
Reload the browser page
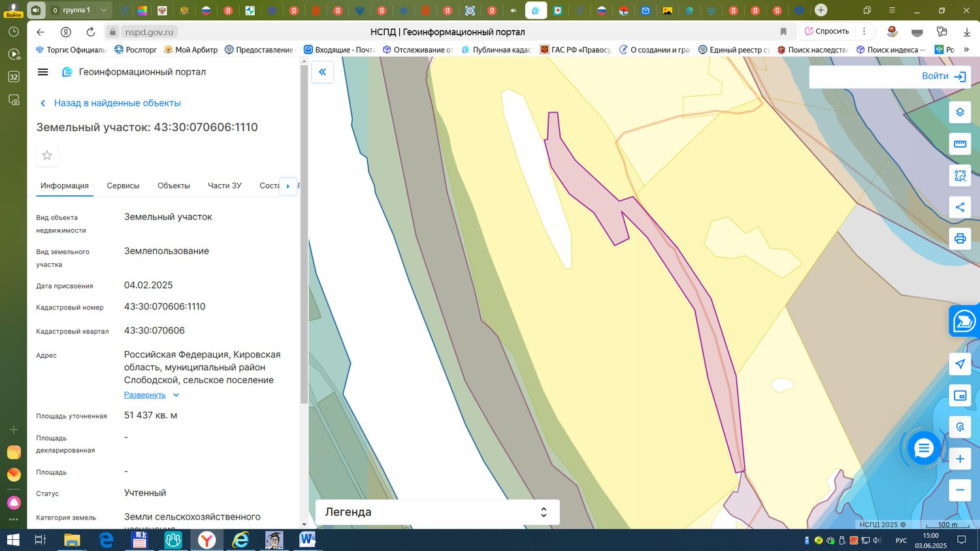click(90, 32)
